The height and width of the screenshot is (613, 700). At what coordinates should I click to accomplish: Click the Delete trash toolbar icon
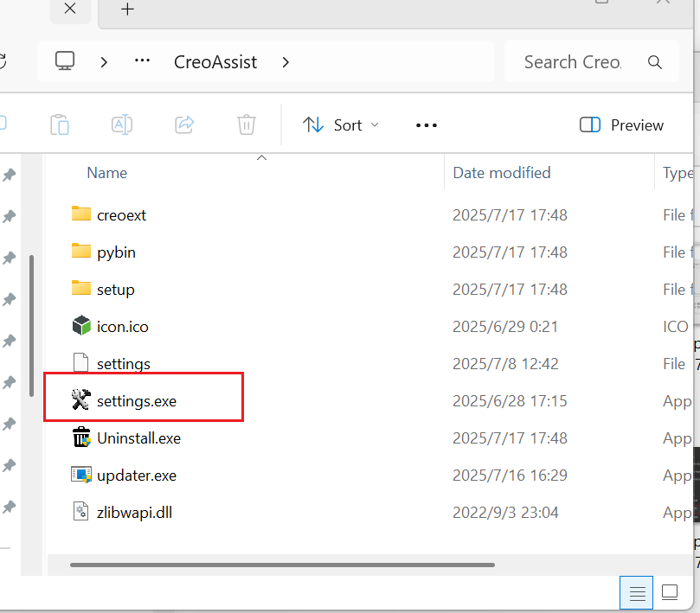[x=247, y=125]
